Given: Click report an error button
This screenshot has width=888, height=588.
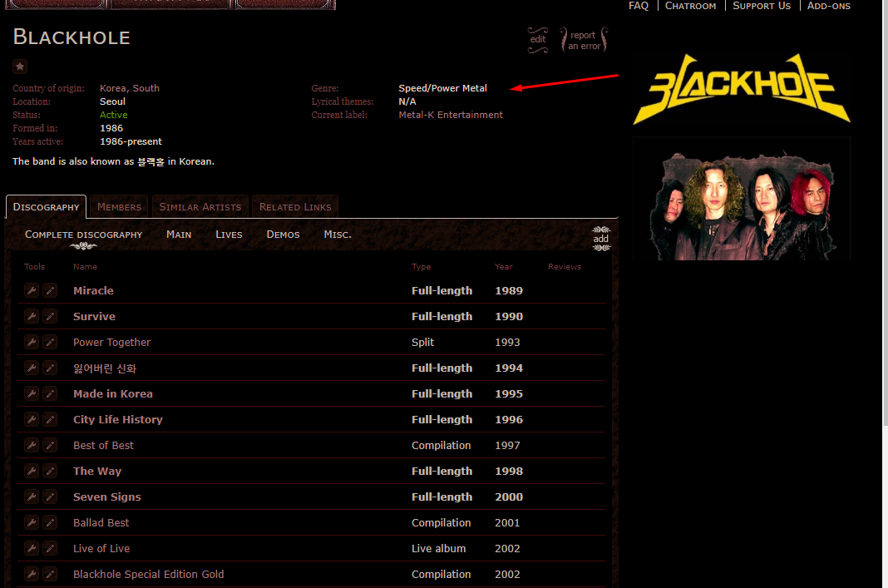Looking at the screenshot, I should pos(584,40).
